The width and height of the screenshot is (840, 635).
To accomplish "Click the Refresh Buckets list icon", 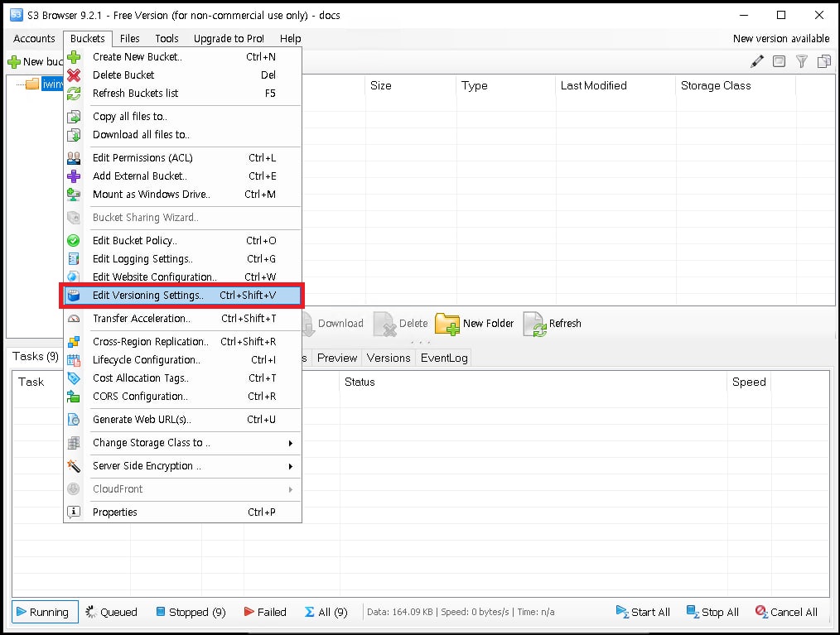I will tap(74, 94).
